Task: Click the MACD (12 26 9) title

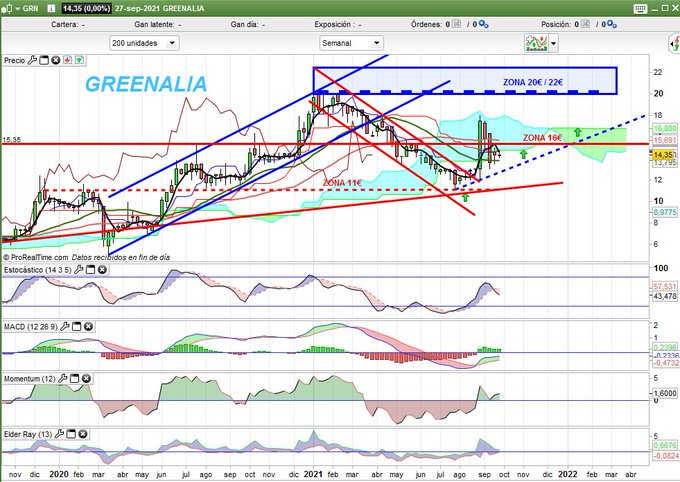Action: pos(31,326)
